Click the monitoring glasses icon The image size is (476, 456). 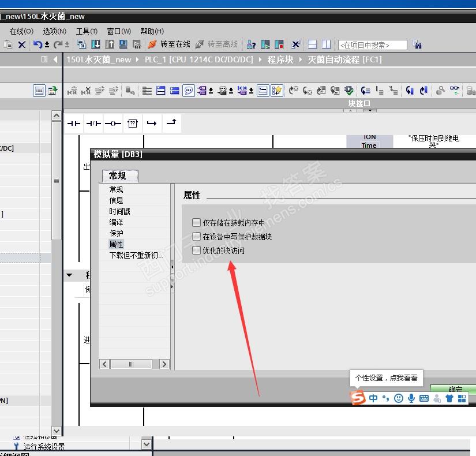click(455, 91)
